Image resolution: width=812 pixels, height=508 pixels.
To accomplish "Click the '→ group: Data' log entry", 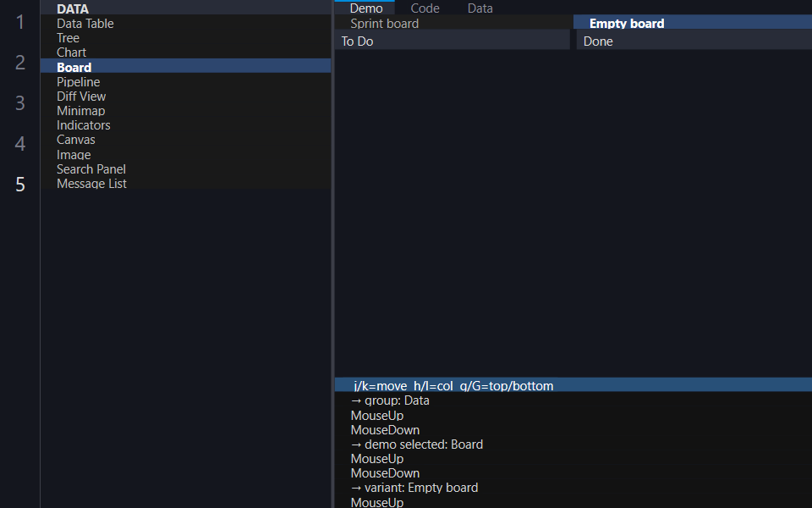I will click(573, 400).
